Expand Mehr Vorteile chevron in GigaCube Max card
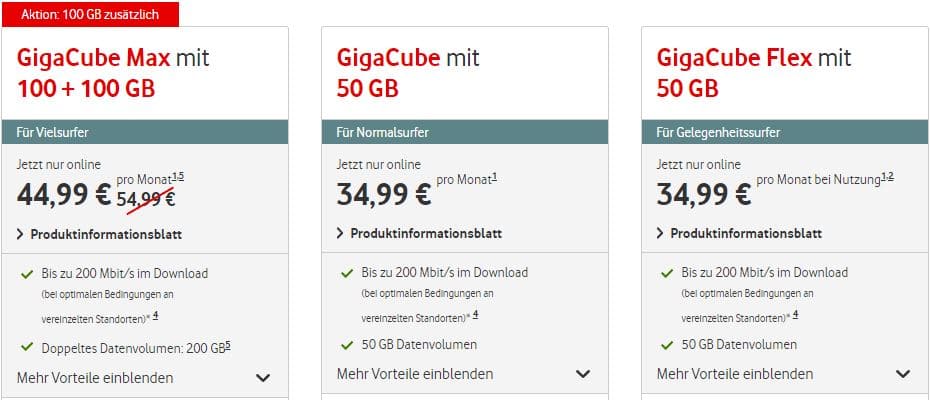Viewport: 930px width, 400px height. (263, 378)
